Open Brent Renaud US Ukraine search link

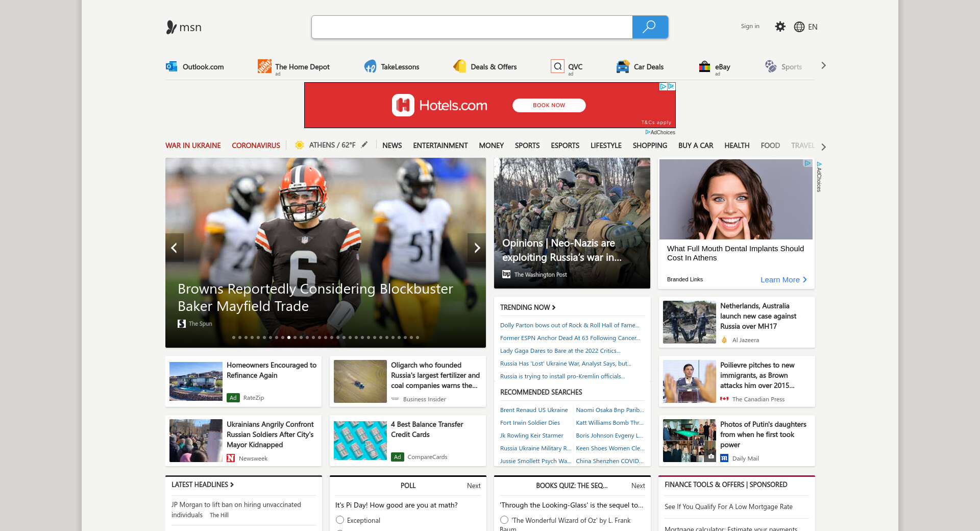(534, 410)
